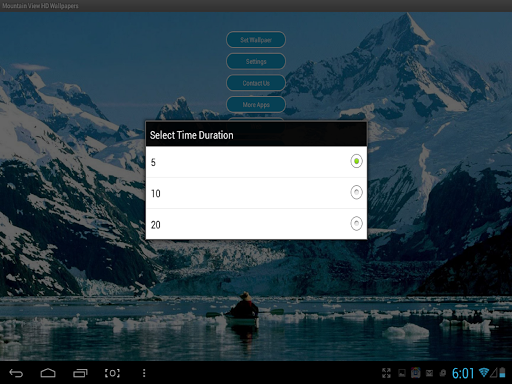The width and height of the screenshot is (512, 384).
Task: Open the three-dot overflow menu
Action: 144,373
